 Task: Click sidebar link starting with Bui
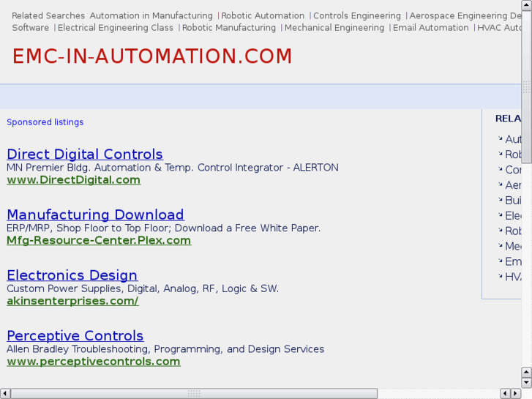click(x=513, y=201)
